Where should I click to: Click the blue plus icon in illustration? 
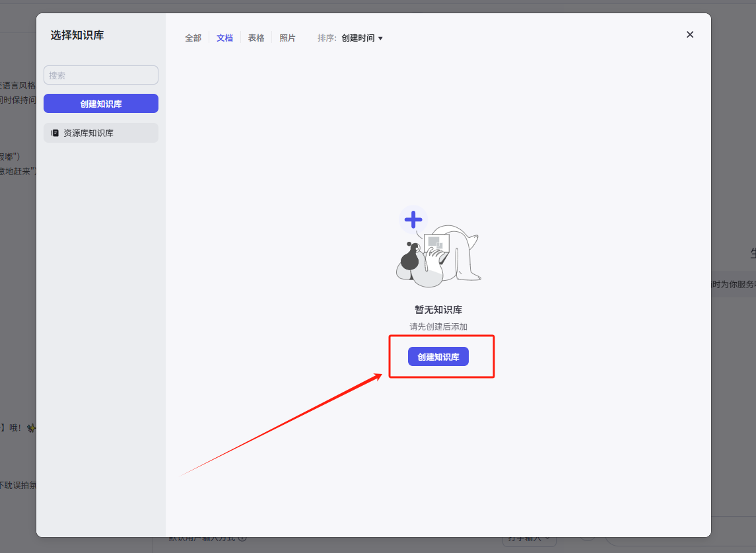tap(413, 219)
